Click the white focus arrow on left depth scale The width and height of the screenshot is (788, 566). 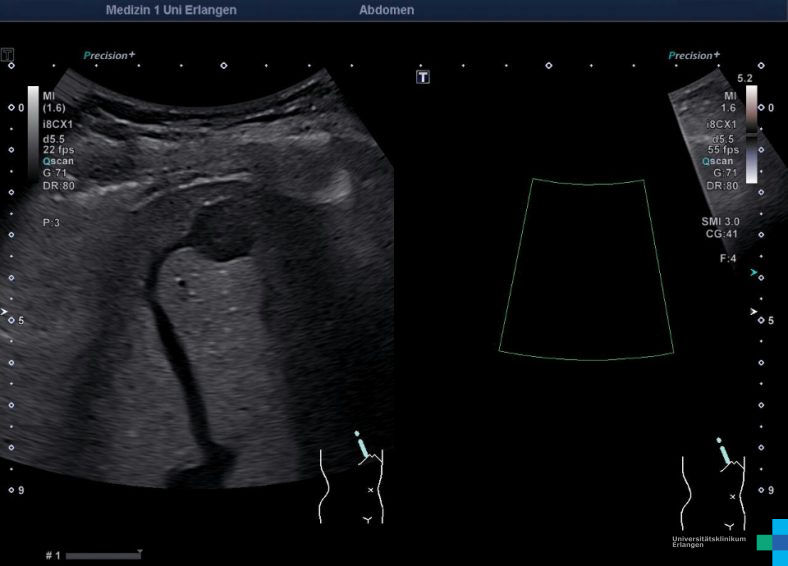pos(8,313)
